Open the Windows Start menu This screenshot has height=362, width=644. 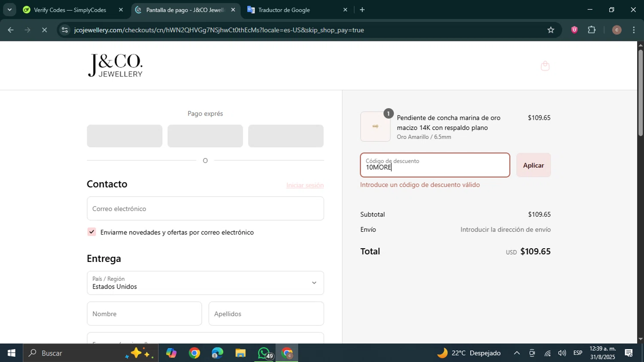[x=12, y=353]
